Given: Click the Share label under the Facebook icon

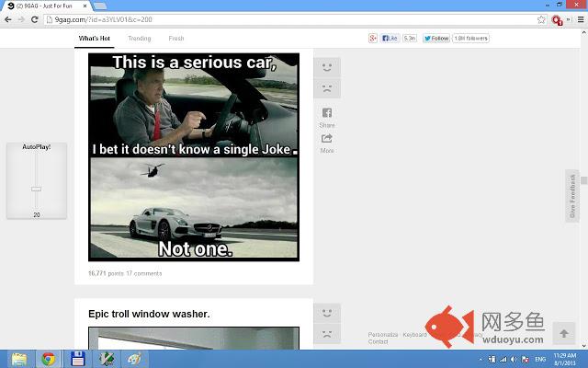Looking at the screenshot, I should 327,125.
